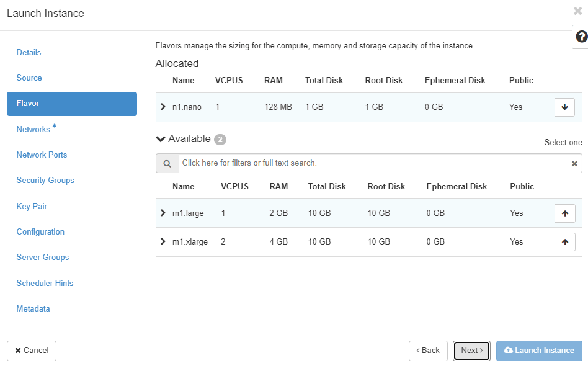Click the Launch Instance button

[539, 351]
